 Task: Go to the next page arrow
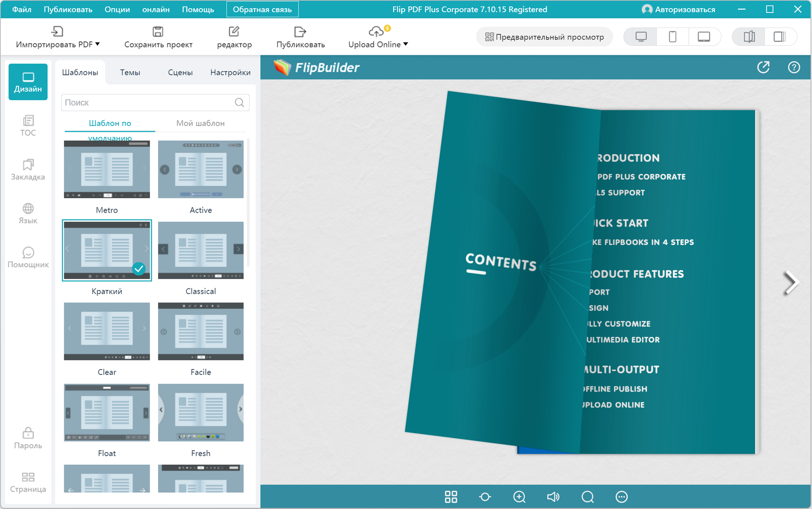pos(791,282)
